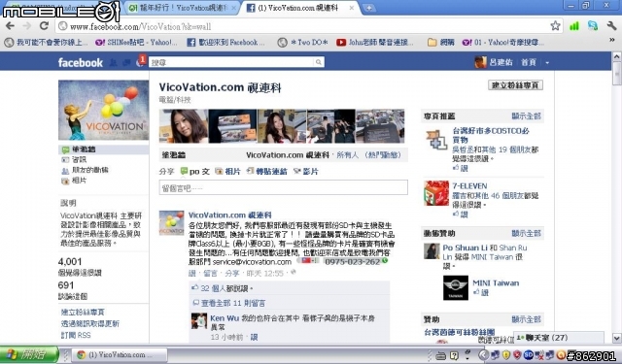The width and height of the screenshot is (622, 364).
Task: Select 轉貼連結 share option
Action: [266, 172]
